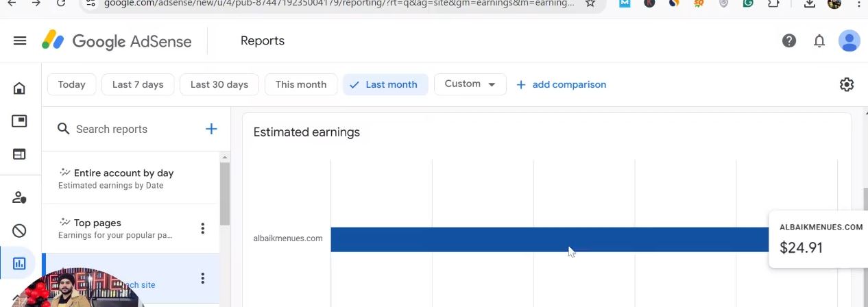
Task: Go to Home in the sidebar
Action: (x=19, y=88)
